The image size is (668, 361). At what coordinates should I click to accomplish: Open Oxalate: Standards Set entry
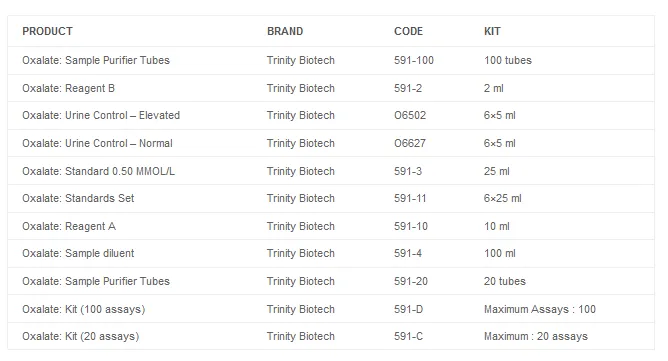78,198
